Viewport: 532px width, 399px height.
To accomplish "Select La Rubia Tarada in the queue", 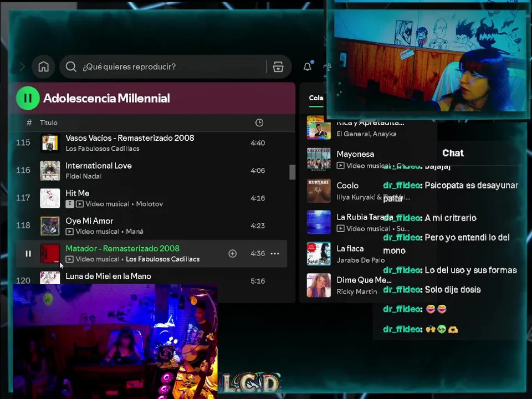I will [365, 217].
